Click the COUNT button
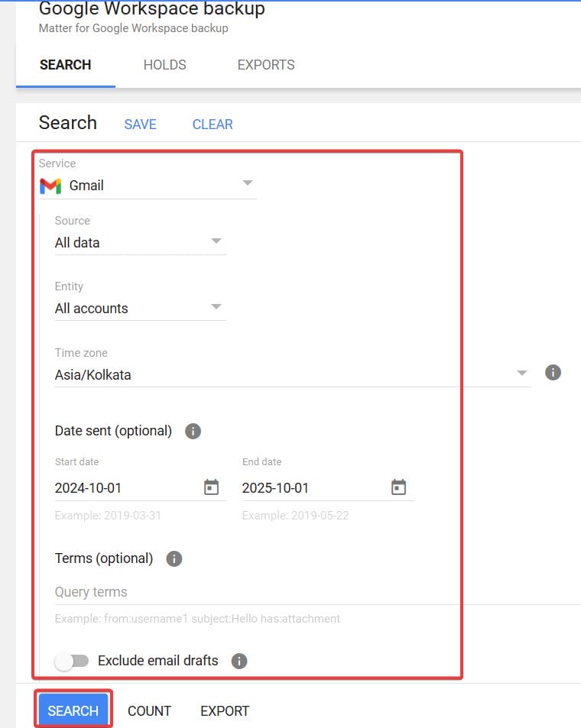The width and height of the screenshot is (581, 728). coord(149,711)
